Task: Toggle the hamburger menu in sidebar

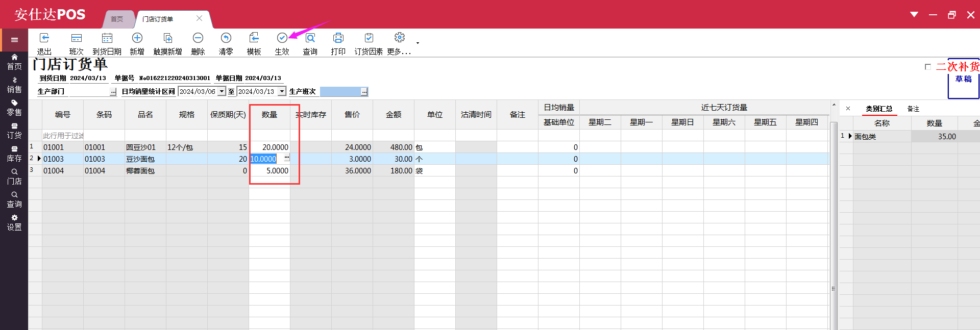Action: click(14, 40)
